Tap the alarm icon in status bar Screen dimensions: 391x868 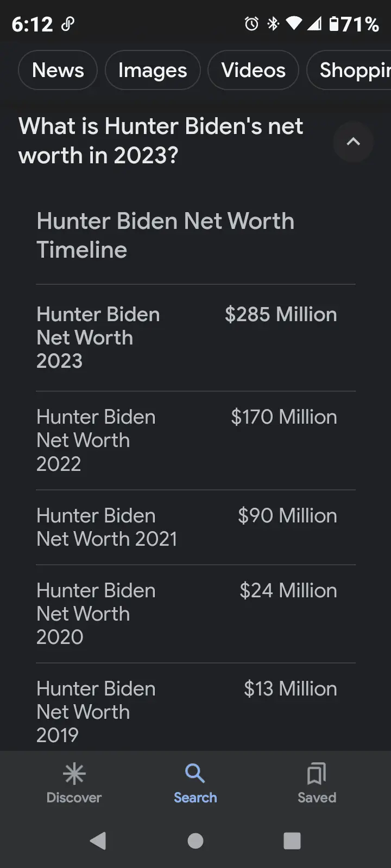click(x=251, y=24)
